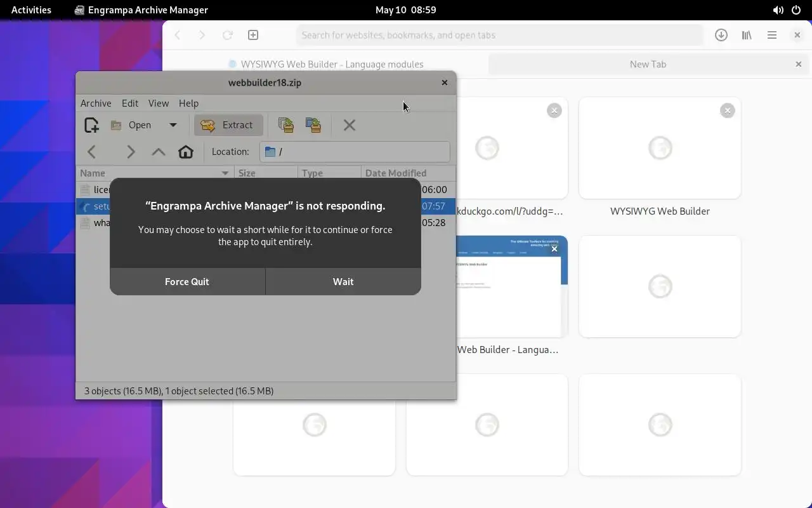This screenshot has height=508, width=812.
Task: Click the volume icon in system tray
Action: 778,10
